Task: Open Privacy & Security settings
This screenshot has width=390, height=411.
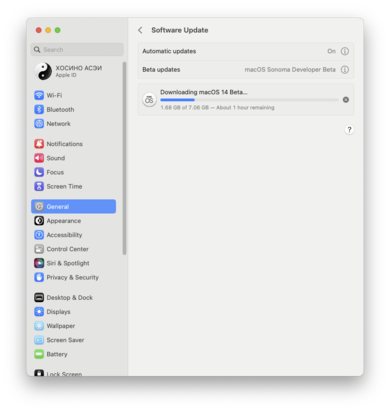Action: tap(74, 277)
